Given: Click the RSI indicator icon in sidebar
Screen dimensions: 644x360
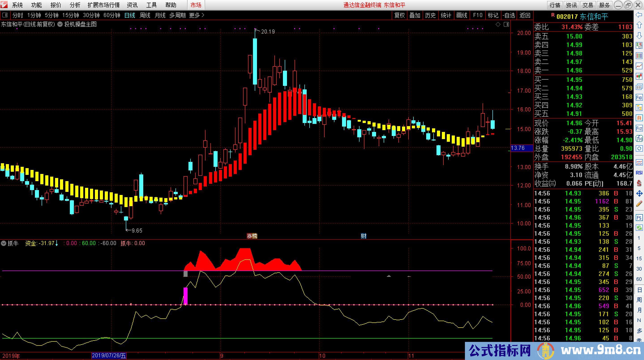Looking at the screenshot, I should click(639, 173).
